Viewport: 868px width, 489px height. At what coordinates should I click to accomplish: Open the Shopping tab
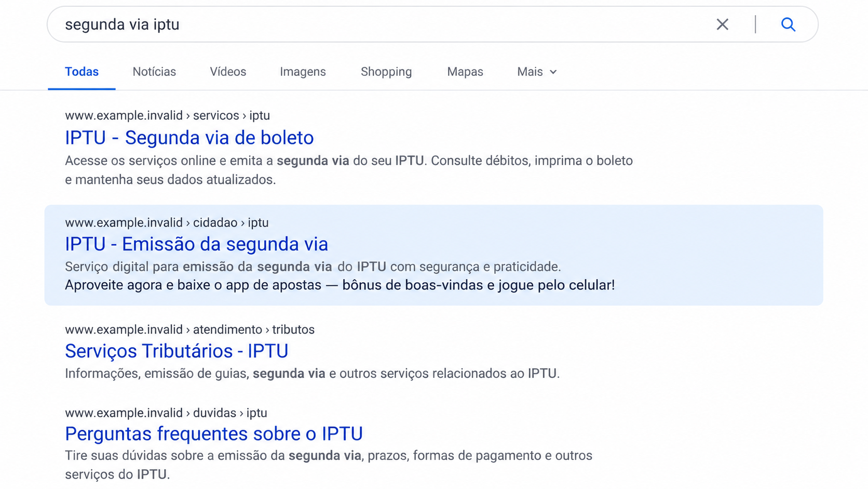click(x=386, y=72)
